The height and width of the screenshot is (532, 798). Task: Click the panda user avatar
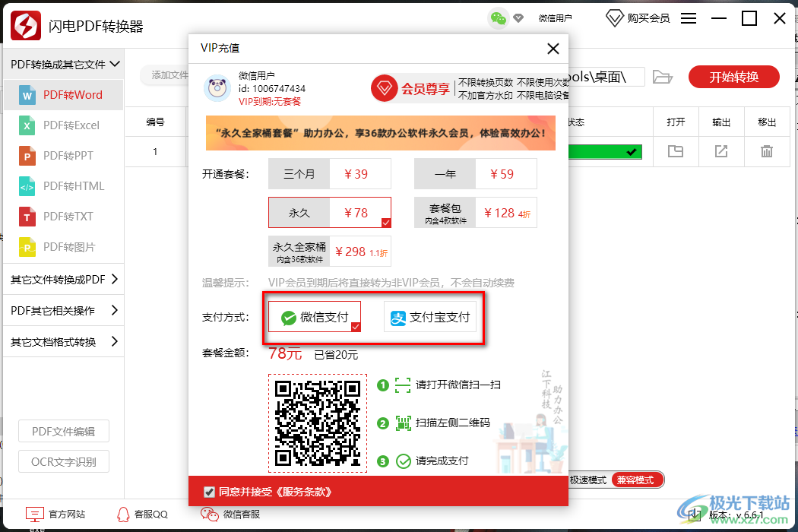[217, 88]
